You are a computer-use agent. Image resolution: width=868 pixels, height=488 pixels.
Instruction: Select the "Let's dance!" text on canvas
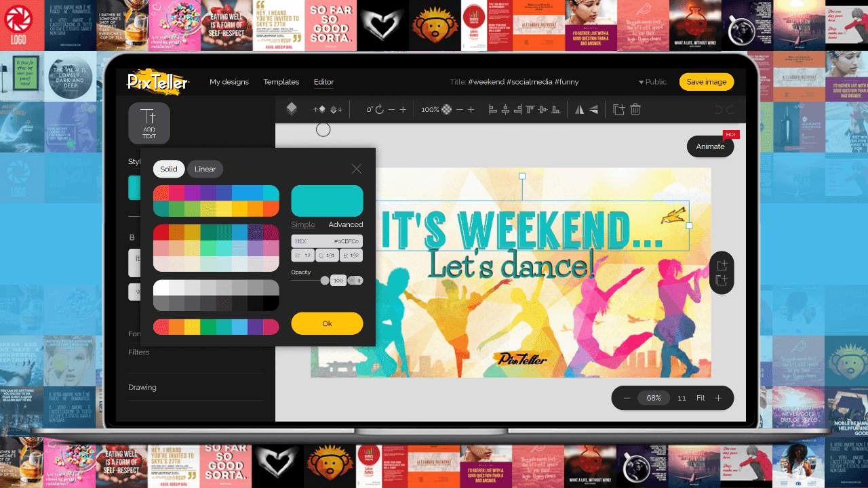[512, 264]
